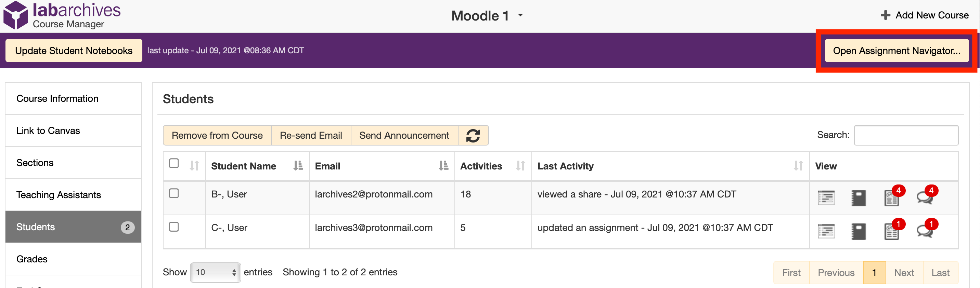Sort by Activities column sort icon
Viewport: 980px width, 288px height.
(x=520, y=166)
